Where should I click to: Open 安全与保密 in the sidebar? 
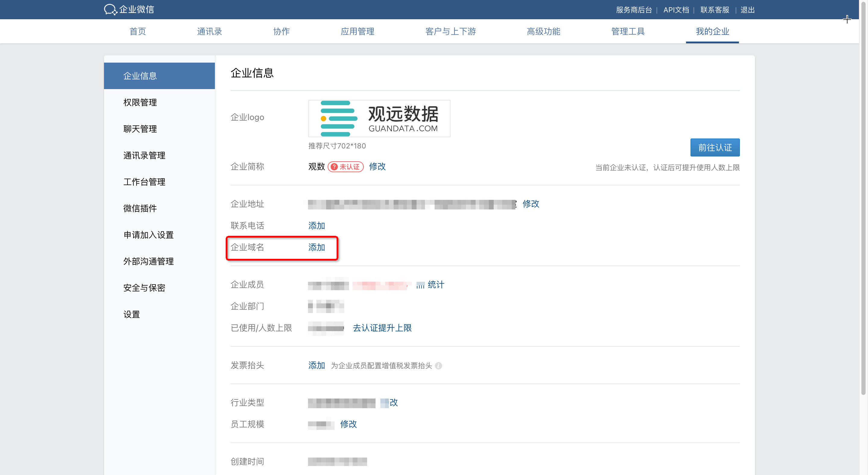pos(144,288)
